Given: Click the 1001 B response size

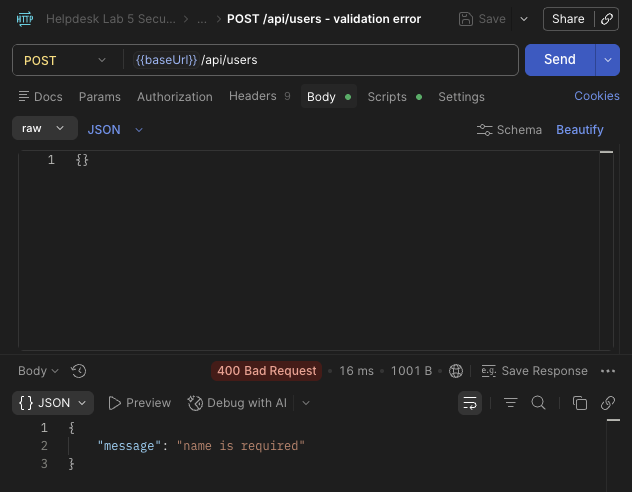Looking at the screenshot, I should click(411, 371).
